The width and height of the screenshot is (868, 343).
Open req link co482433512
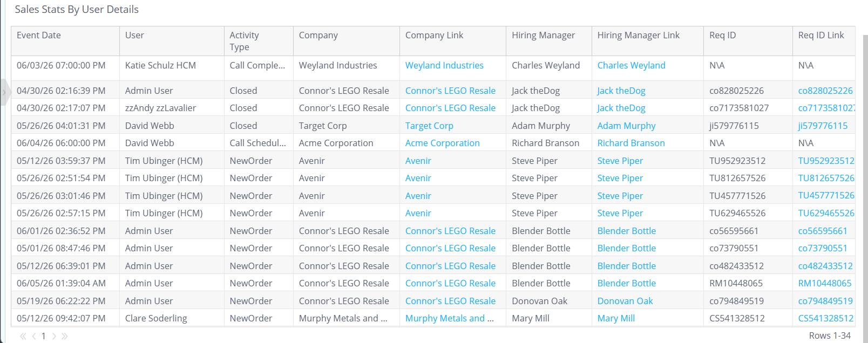coord(825,266)
